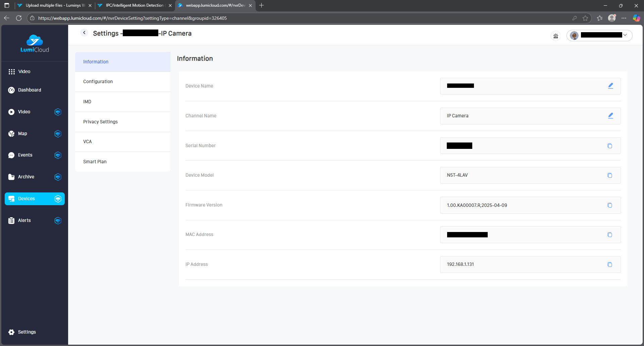Switch to the IMD section
This screenshot has height=346, width=644.
(x=87, y=102)
